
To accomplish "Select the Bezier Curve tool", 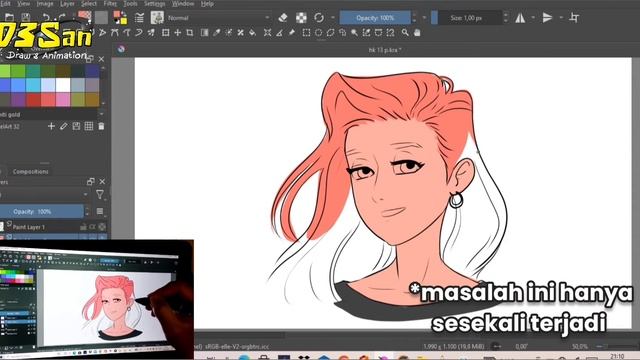I will click(x=115, y=33).
